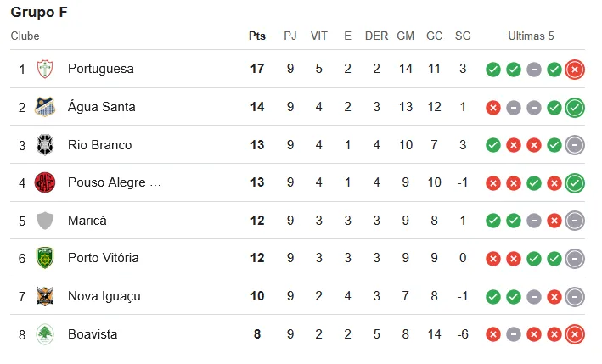Click Água Santa's latest result green win icon
This screenshot has height=364, width=602.
pos(575,108)
